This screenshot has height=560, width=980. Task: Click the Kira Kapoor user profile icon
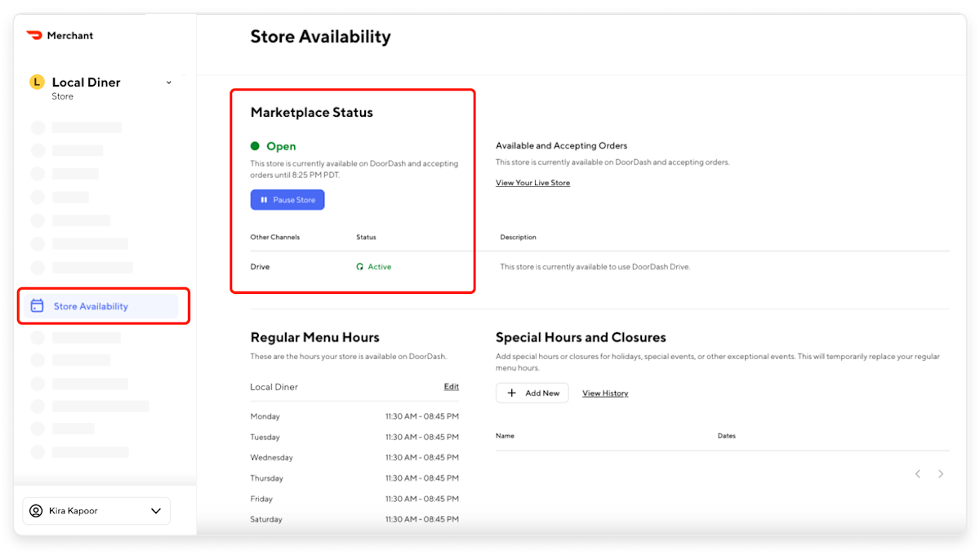[x=36, y=511]
